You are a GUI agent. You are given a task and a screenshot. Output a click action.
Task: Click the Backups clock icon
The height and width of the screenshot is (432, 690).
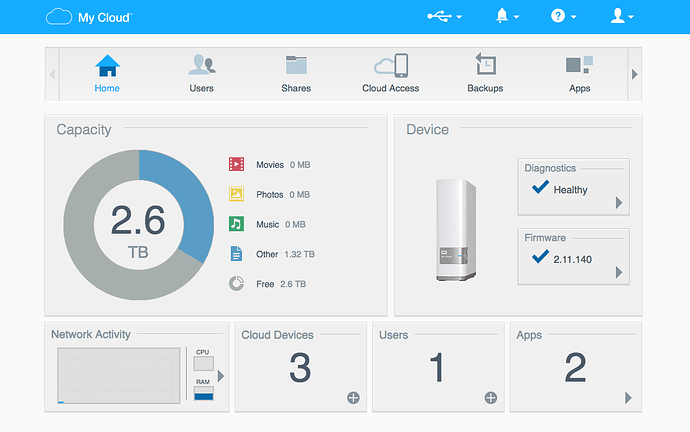(485, 64)
